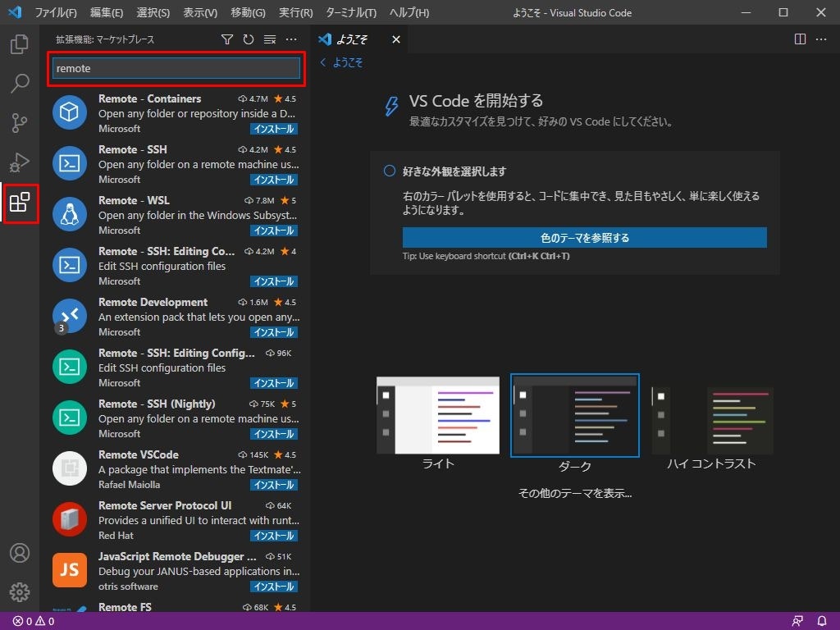
Task: Click the errors and warnings status indicator
Action: click(34, 622)
